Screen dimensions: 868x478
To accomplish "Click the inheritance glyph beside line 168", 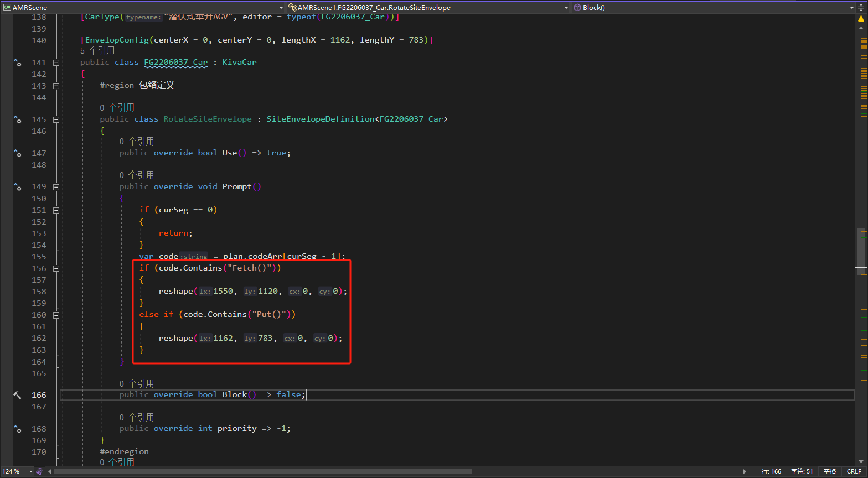I will pos(17,429).
